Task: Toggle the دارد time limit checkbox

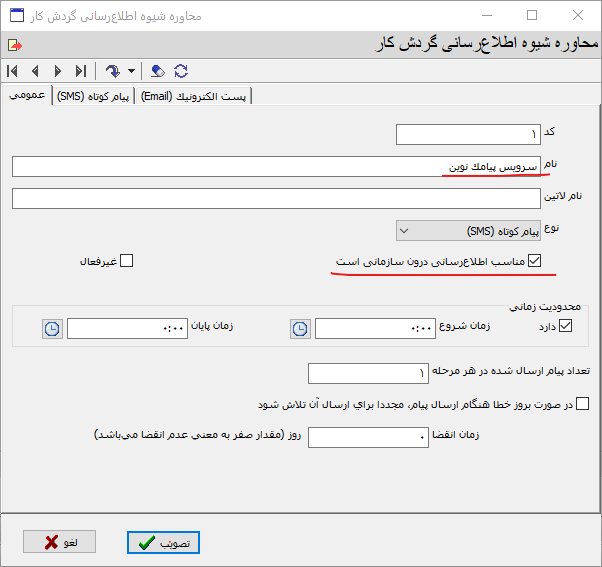Action: click(566, 326)
